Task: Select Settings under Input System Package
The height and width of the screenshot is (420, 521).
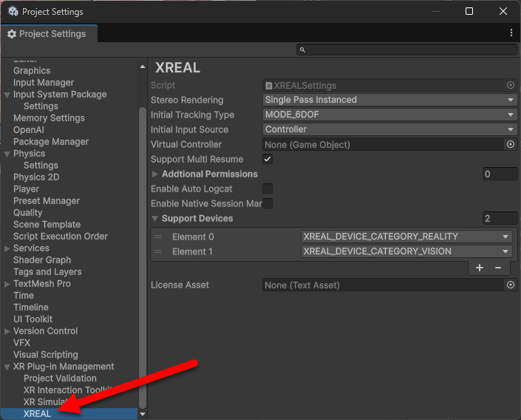Action: pyautogui.click(x=41, y=106)
